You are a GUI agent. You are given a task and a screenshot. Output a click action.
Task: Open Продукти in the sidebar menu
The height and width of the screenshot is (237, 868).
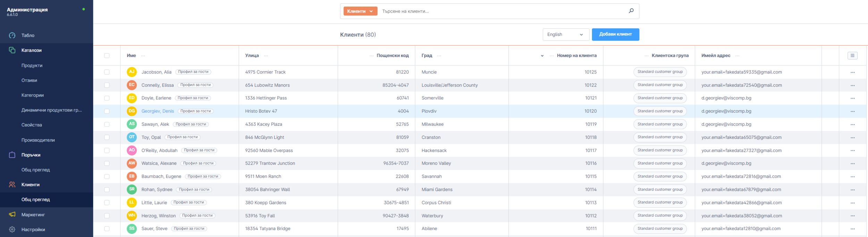[x=32, y=65]
